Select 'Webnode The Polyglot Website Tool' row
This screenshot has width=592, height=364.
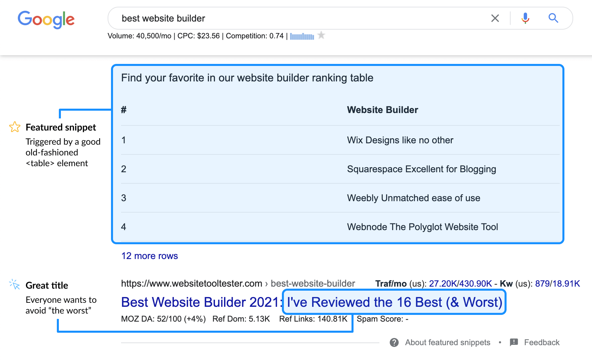340,227
